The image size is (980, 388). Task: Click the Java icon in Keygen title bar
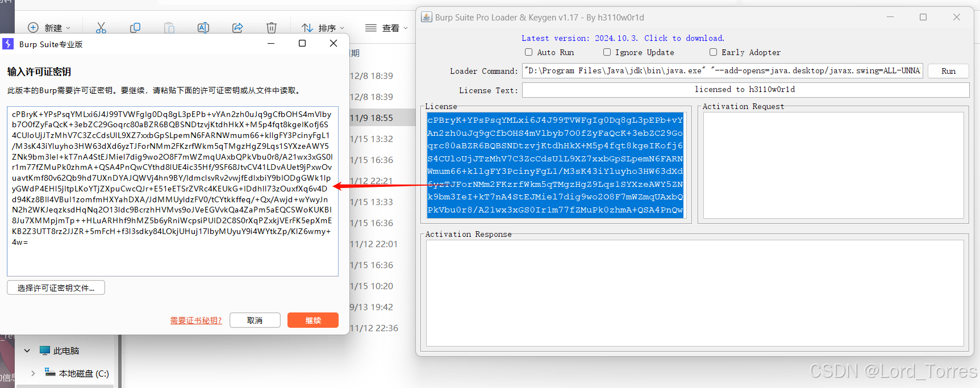(x=426, y=17)
